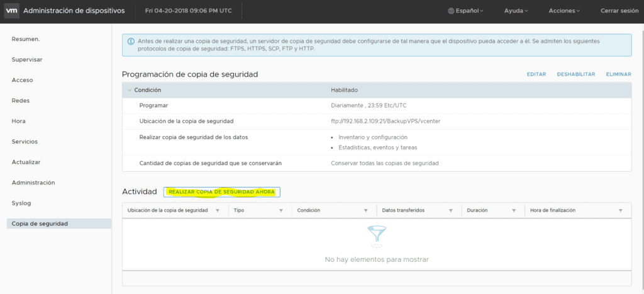Viewport: 644px width, 294px height.
Task: Click DESHABILITAR to disable the schedule
Action: click(x=576, y=74)
